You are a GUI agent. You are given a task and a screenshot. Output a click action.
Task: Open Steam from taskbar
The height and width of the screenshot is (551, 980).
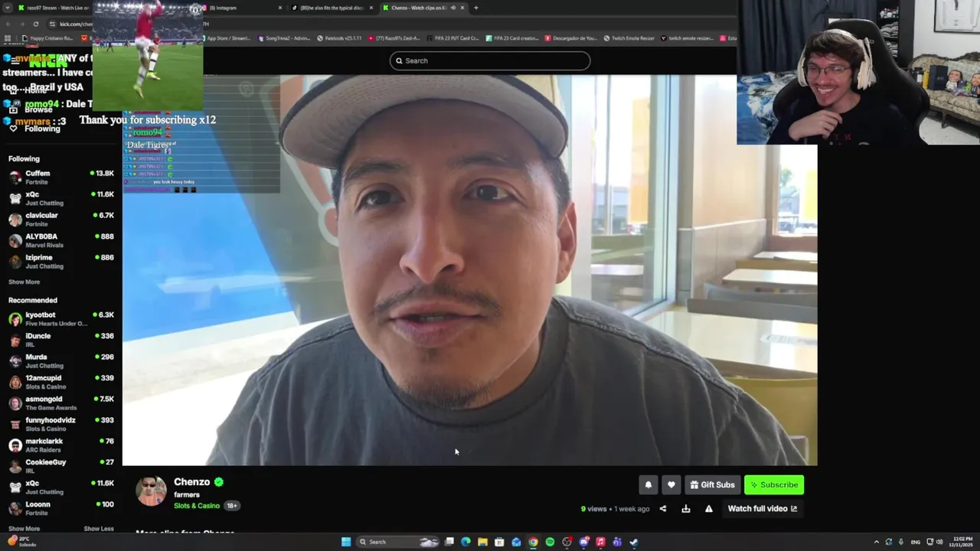coord(634,542)
